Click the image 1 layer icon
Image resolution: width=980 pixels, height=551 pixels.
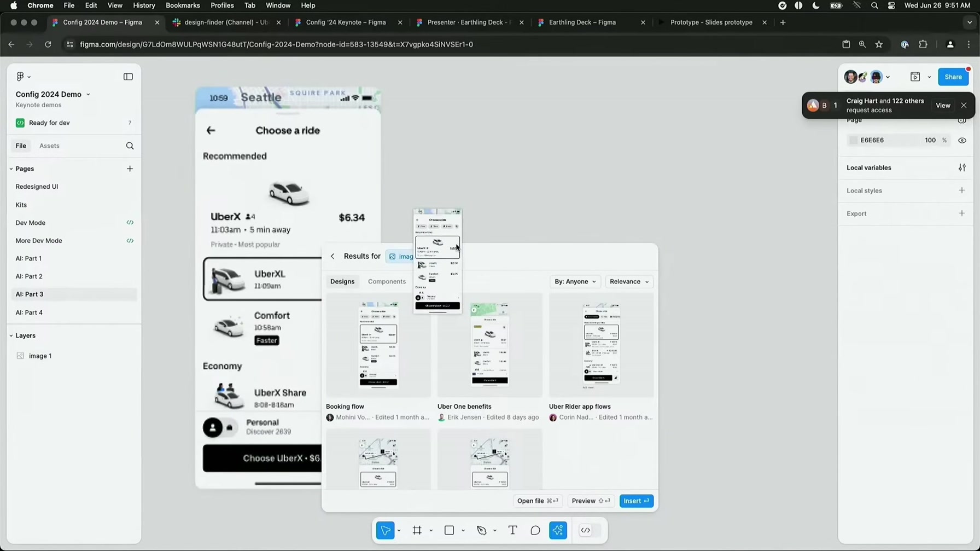click(20, 356)
